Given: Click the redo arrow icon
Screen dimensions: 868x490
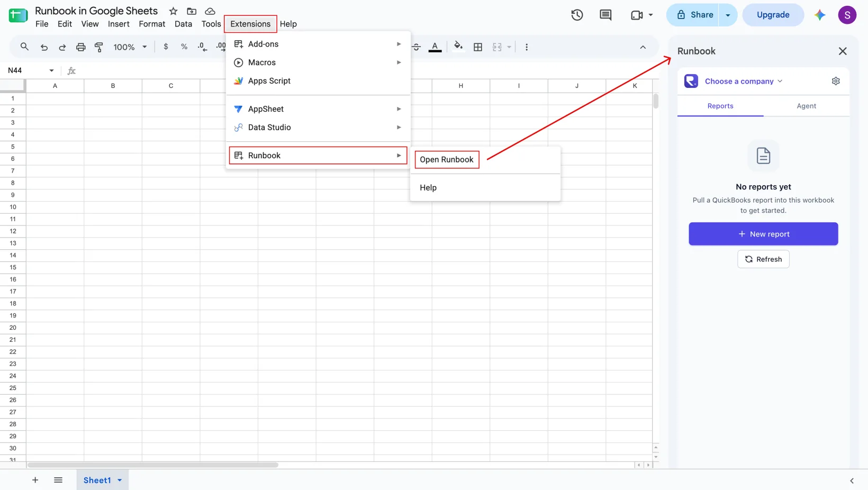Looking at the screenshot, I should 62,47.
